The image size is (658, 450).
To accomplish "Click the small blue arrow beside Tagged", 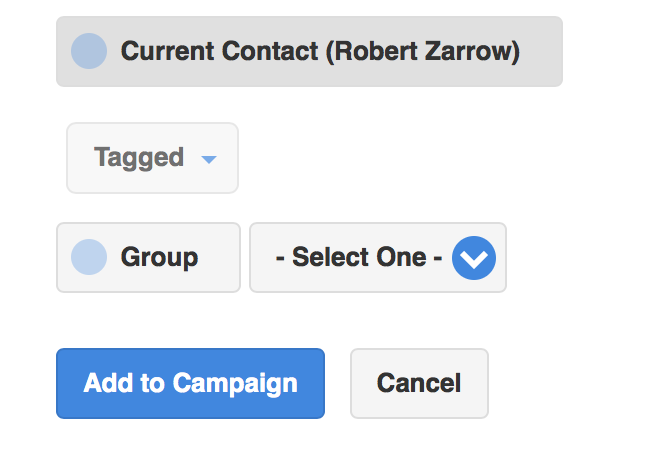I will pyautogui.click(x=209, y=160).
